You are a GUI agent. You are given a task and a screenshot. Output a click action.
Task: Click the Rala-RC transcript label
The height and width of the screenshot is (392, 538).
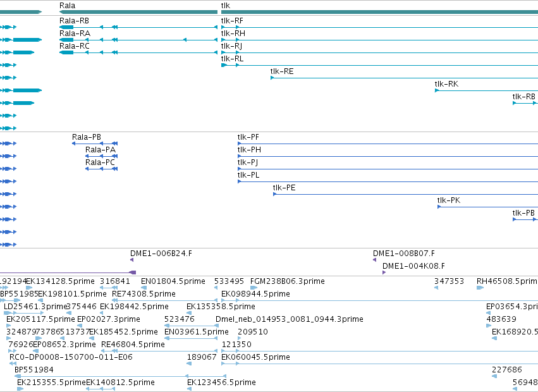(x=75, y=46)
